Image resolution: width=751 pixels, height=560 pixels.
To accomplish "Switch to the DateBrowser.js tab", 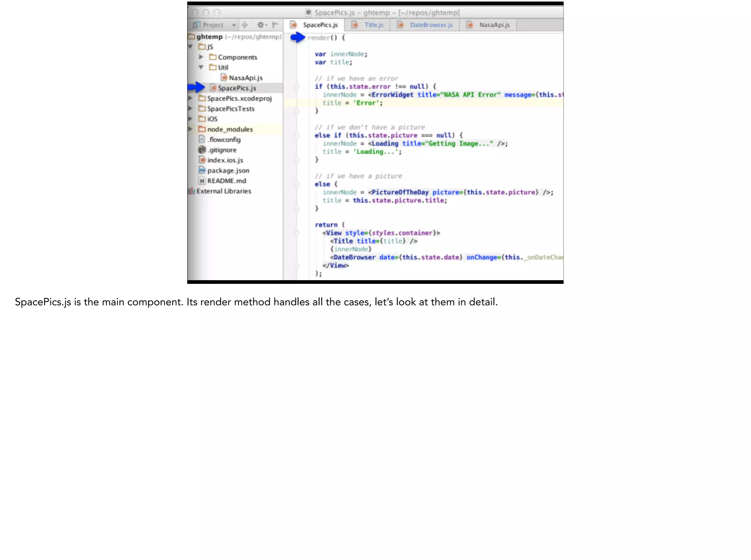I will (431, 25).
